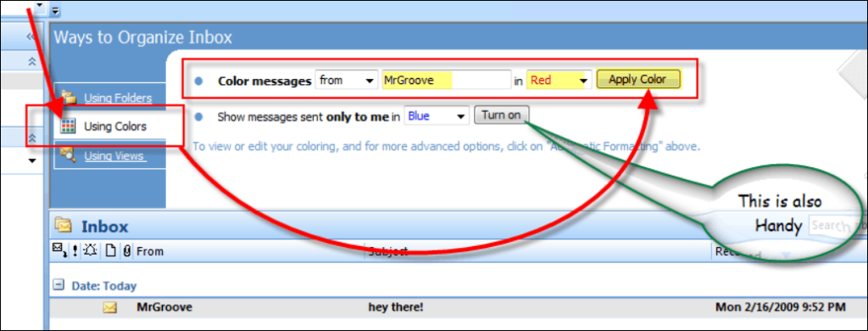
Task: Click the Inbox folder icon
Action: click(x=63, y=225)
